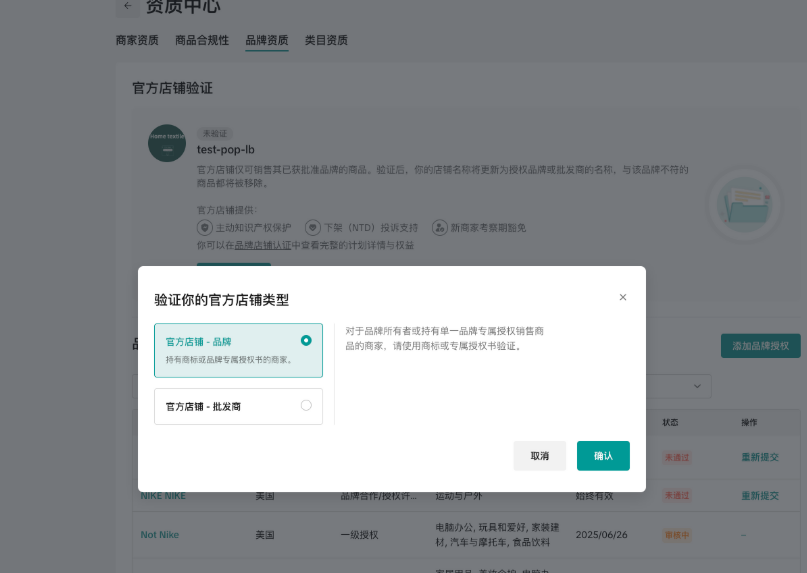The image size is (807, 573).
Task: Click 新商家考察期豁免 icon
Action: (x=440, y=228)
